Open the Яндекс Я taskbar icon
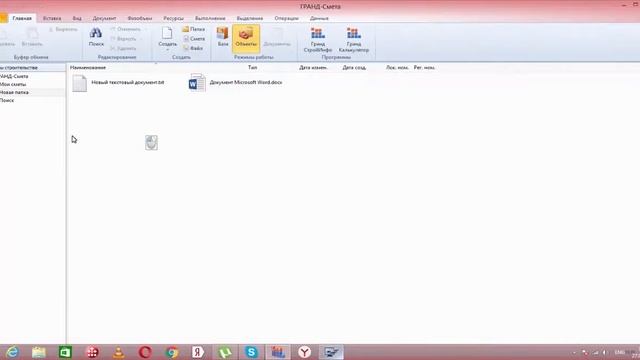The height and width of the screenshot is (360, 640). [198, 352]
